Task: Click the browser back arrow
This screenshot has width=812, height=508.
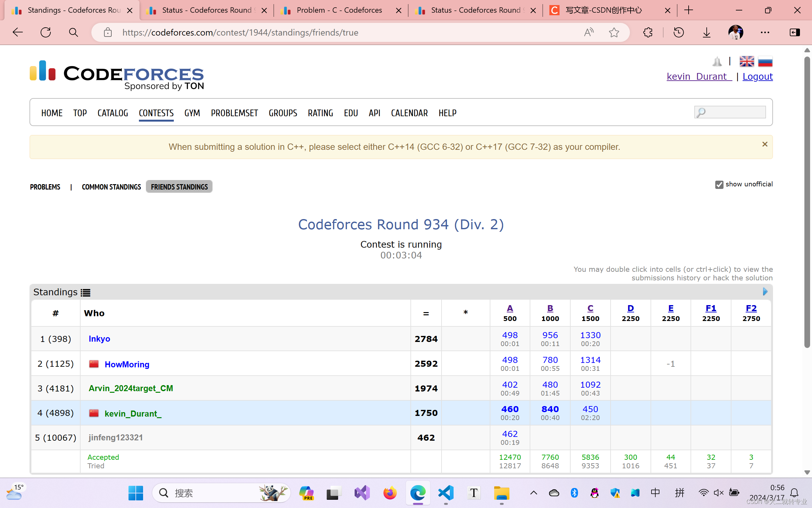Action: [17, 32]
